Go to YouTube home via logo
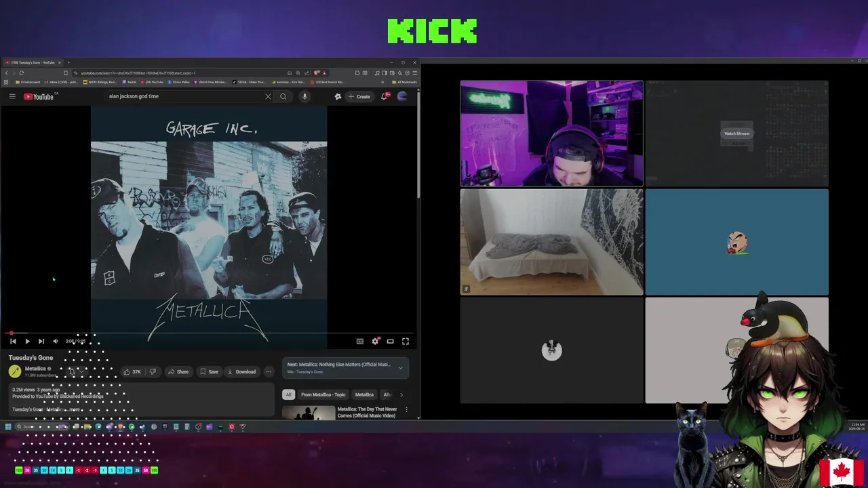The image size is (868, 488). click(39, 96)
